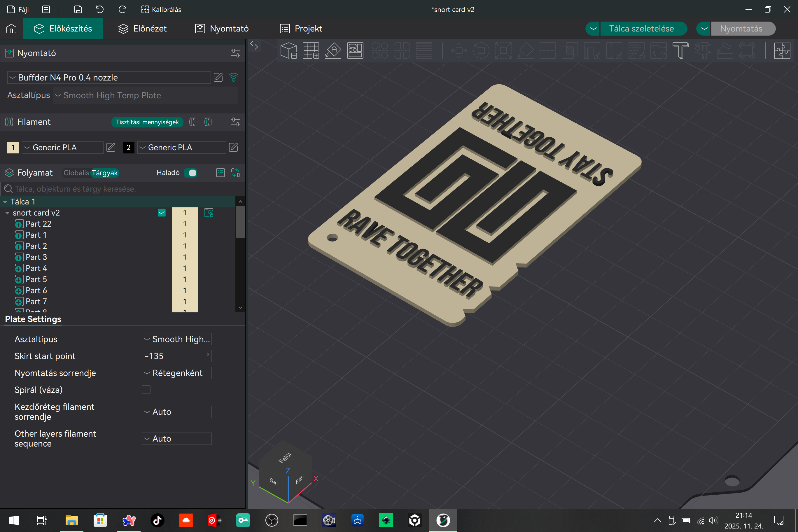Viewport: 798px width, 532px height.
Task: Click the Add plate grid icon
Action: click(x=311, y=50)
